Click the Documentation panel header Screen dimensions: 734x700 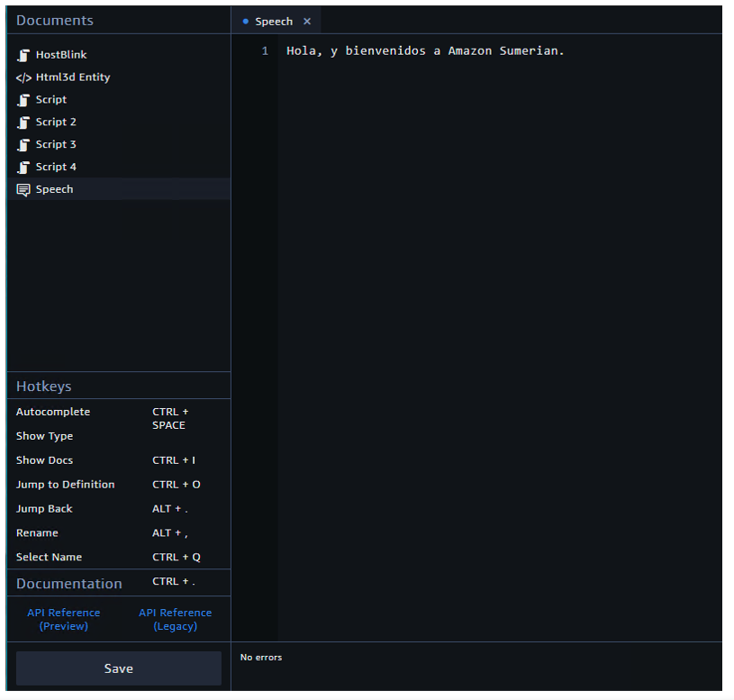coord(69,584)
